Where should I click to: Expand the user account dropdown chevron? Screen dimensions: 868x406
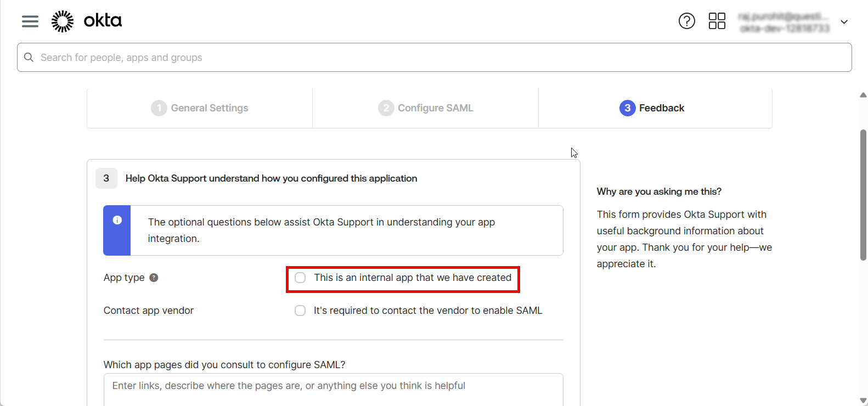click(844, 22)
